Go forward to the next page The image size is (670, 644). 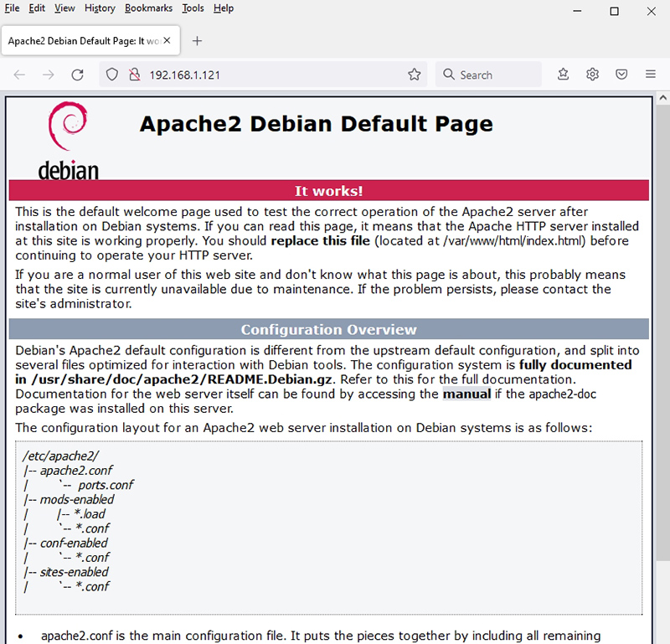49,75
